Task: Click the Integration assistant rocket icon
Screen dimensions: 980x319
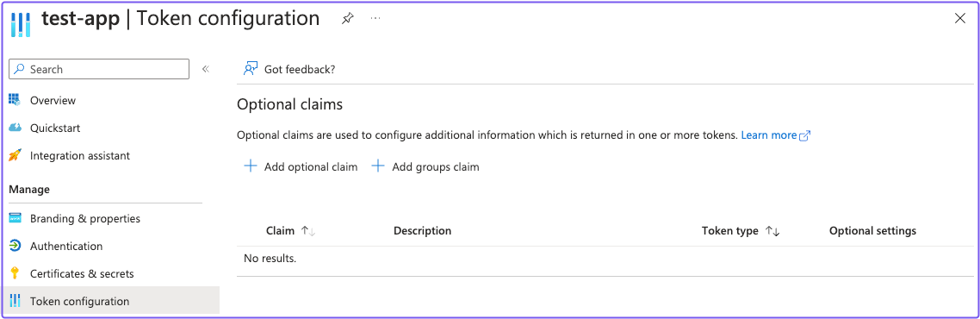Action: tap(15, 155)
